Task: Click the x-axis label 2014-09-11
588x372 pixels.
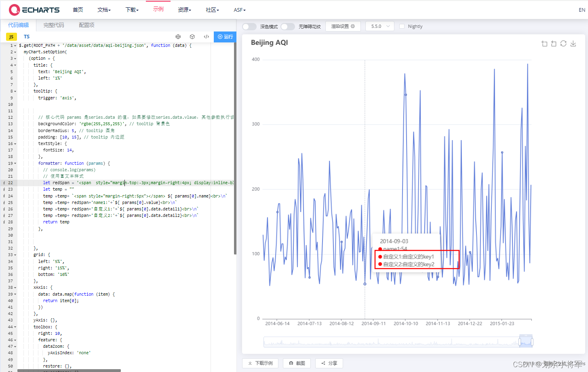Action: 373,324
